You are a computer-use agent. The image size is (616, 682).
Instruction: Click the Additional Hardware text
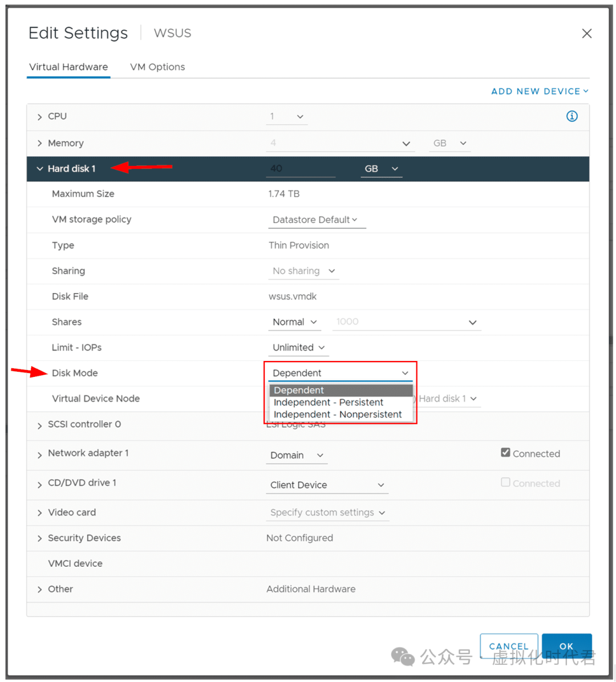[x=311, y=589]
